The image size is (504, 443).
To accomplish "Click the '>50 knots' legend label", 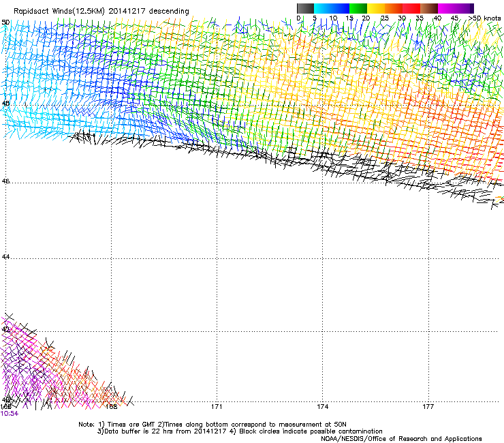I will tap(484, 18).
